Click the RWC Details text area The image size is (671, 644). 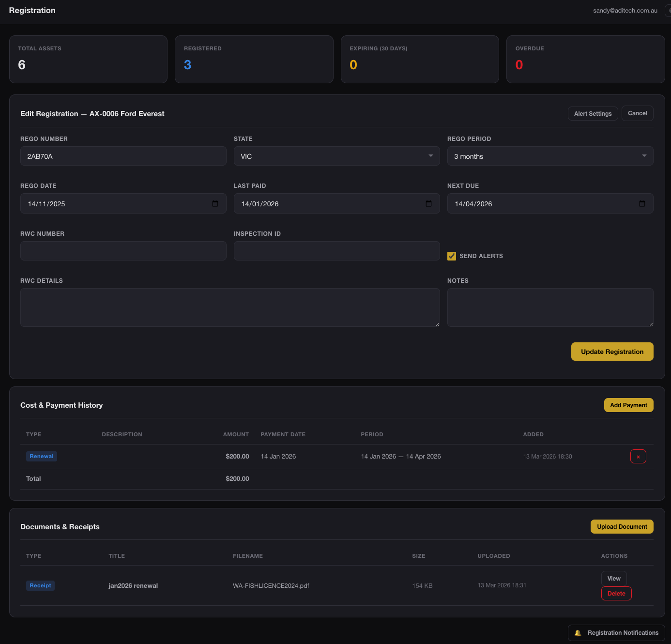pos(230,307)
